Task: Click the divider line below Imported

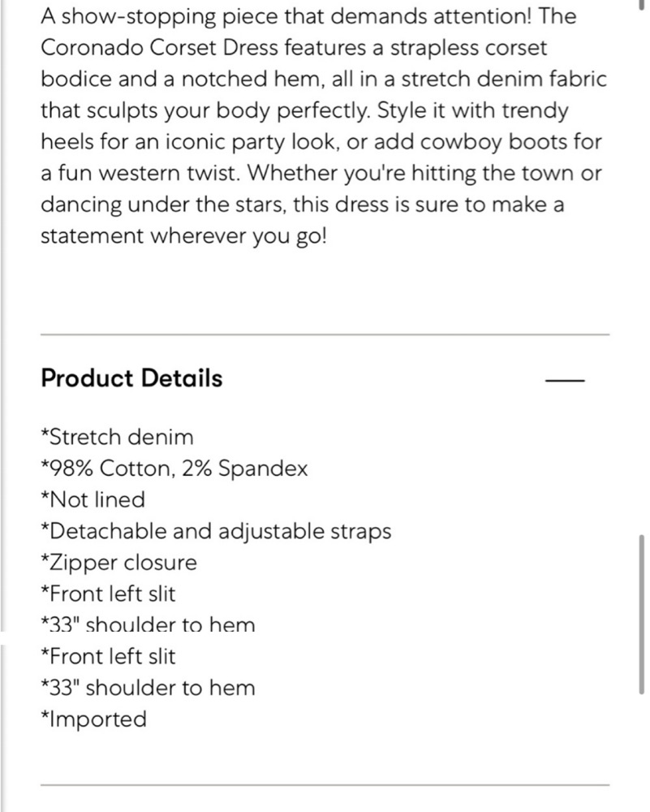Action: click(x=325, y=785)
